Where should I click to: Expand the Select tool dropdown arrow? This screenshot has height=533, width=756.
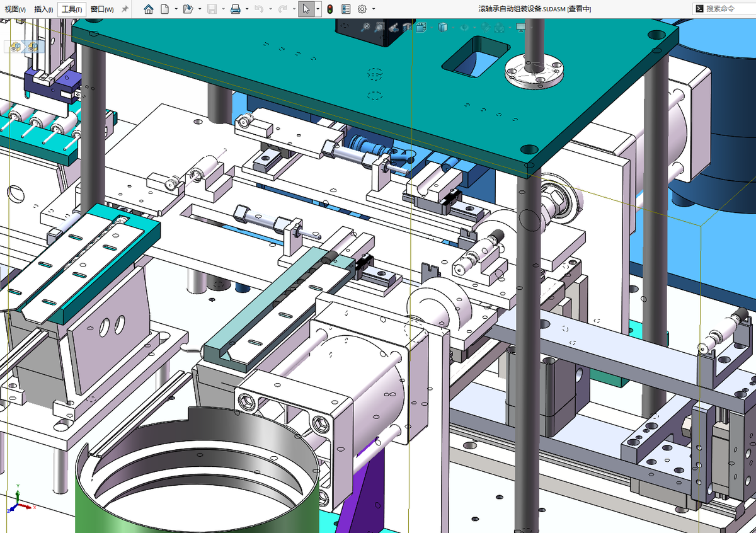click(318, 9)
